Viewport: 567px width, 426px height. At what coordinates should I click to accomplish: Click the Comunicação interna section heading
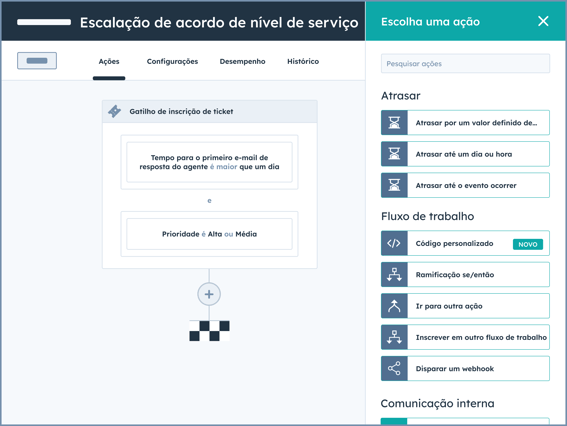pyautogui.click(x=438, y=403)
